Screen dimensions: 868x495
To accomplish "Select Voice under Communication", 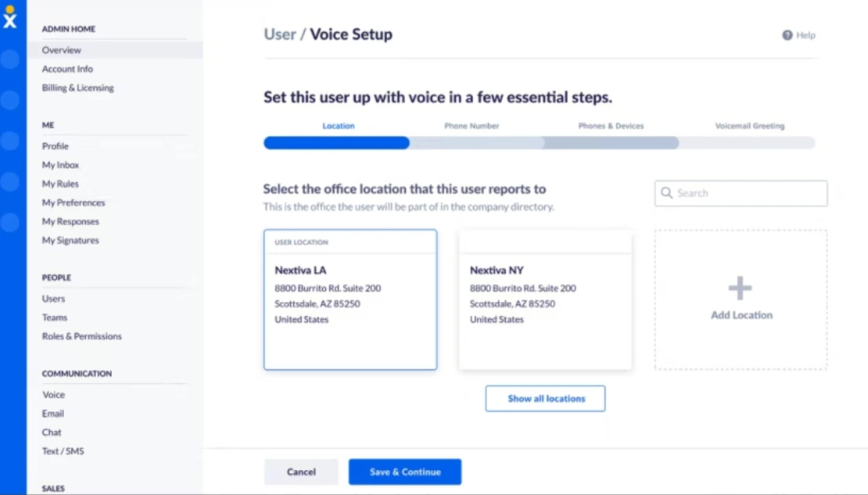I will click(53, 394).
